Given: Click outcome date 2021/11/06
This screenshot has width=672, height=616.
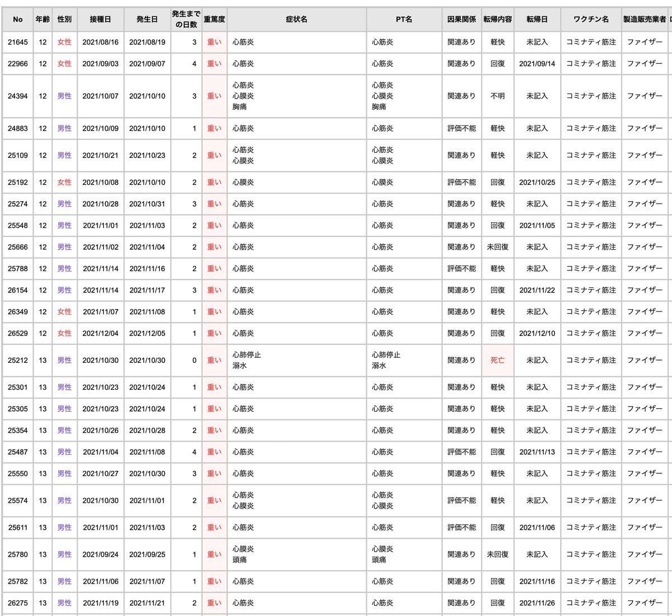Looking at the screenshot, I should [537, 528].
